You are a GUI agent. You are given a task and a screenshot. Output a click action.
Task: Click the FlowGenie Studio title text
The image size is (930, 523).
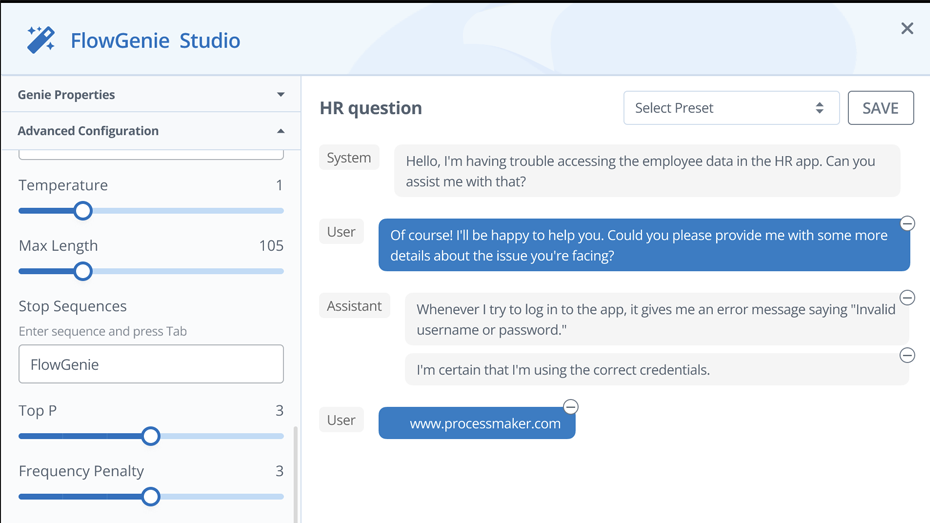(x=155, y=40)
